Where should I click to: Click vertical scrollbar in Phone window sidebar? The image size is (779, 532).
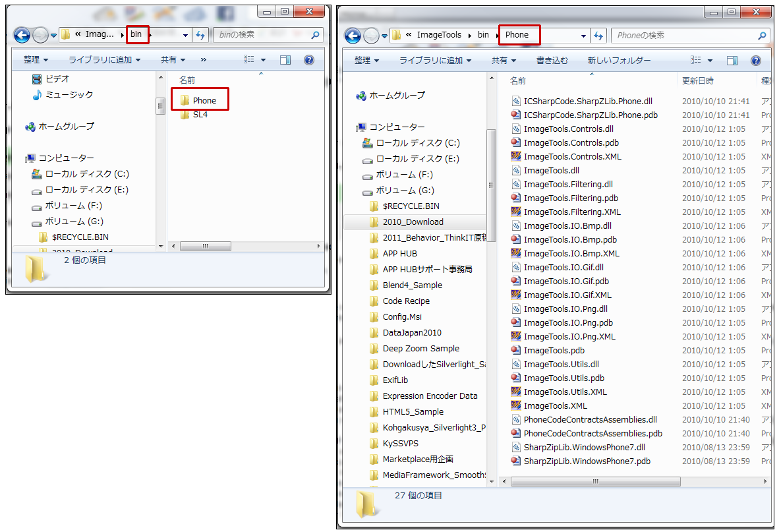point(492,185)
